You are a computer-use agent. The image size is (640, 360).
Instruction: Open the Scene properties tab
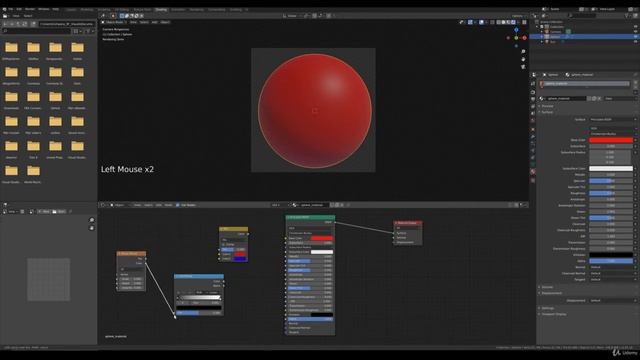533,113
